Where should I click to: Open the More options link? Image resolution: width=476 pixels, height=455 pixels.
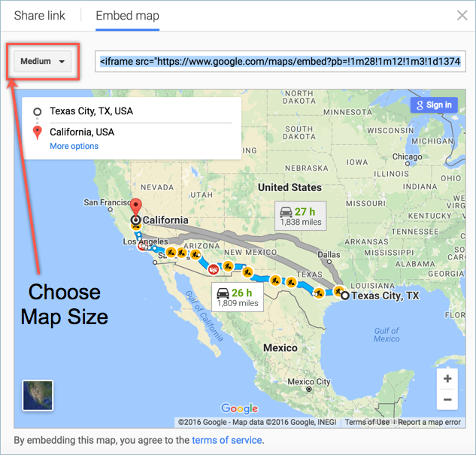click(x=74, y=146)
